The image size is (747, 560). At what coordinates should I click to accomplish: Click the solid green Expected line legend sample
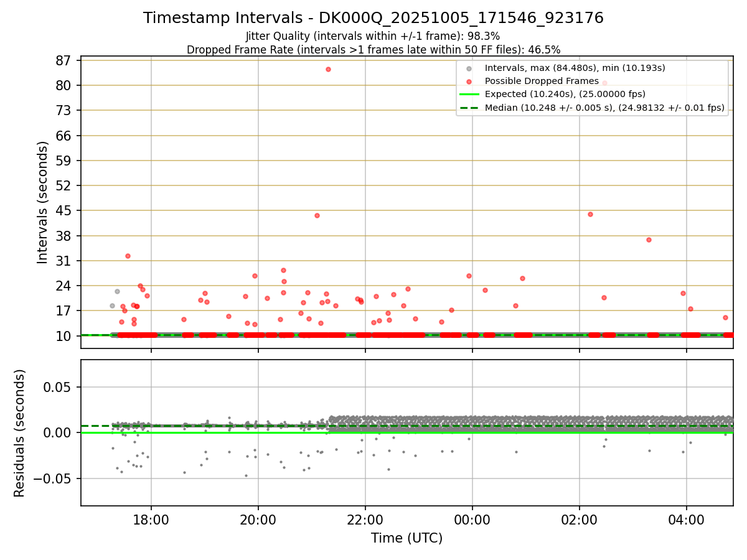pyautogui.click(x=470, y=95)
